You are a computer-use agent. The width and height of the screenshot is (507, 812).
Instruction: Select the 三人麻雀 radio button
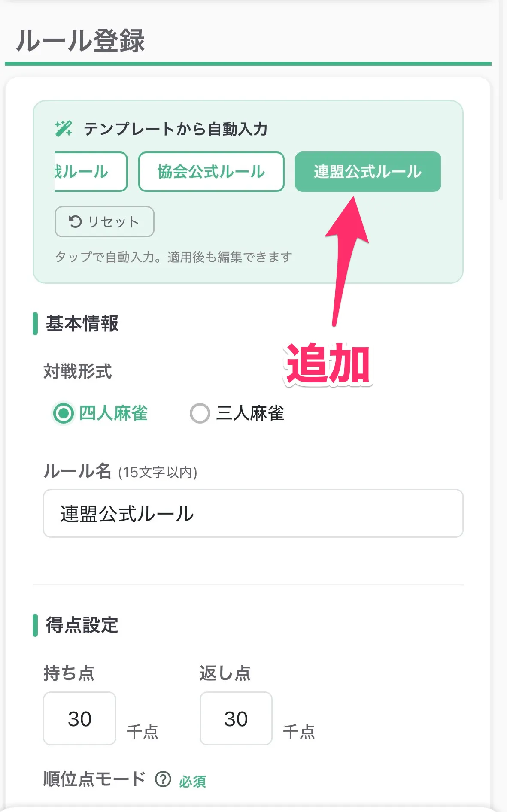click(x=200, y=413)
